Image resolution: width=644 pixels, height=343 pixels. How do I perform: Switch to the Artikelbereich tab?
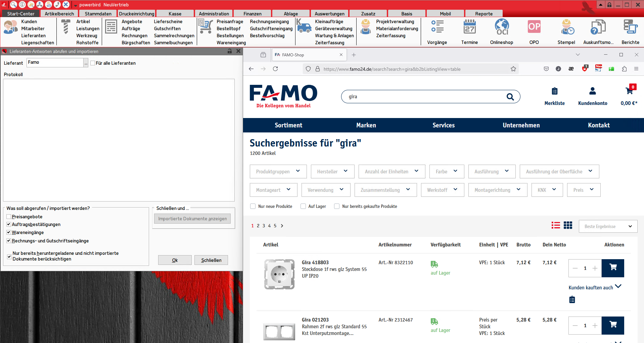(59, 14)
